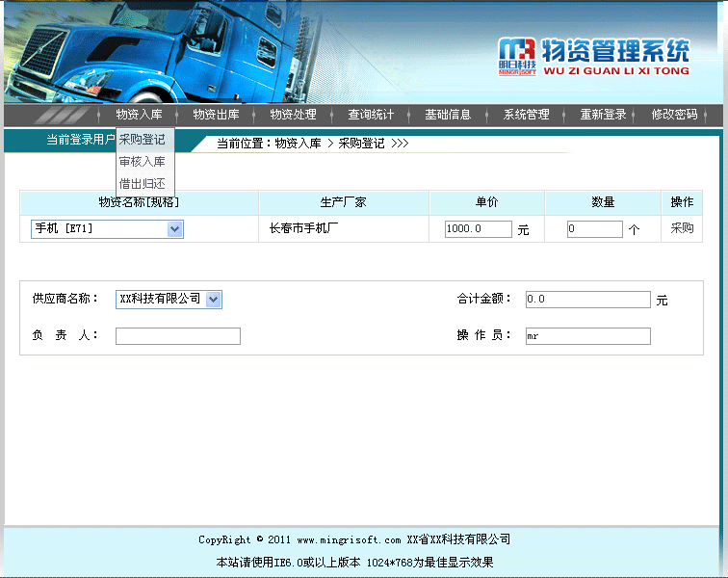Click the 供应商名称 label
Image resolution: width=728 pixels, height=578 pixels.
(65, 299)
